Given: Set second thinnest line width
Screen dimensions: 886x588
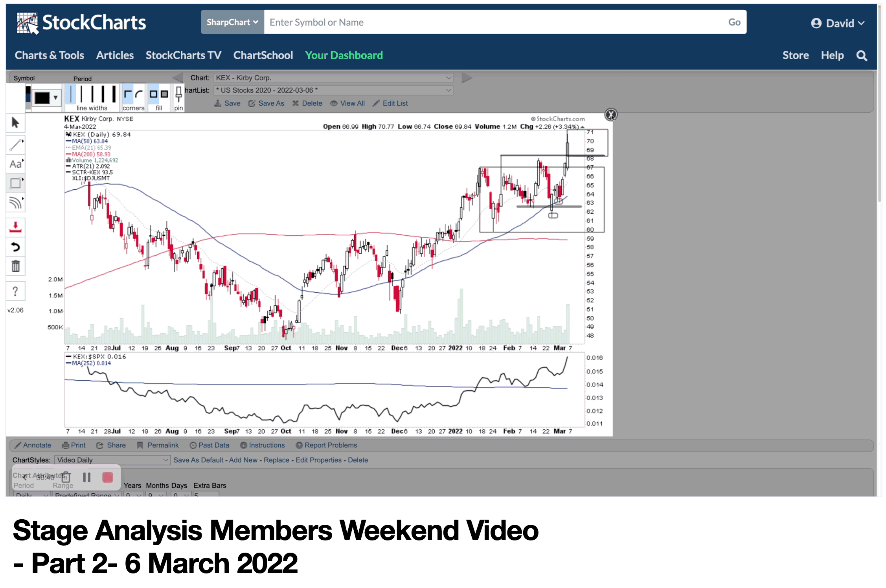Looking at the screenshot, I should 81,94.
